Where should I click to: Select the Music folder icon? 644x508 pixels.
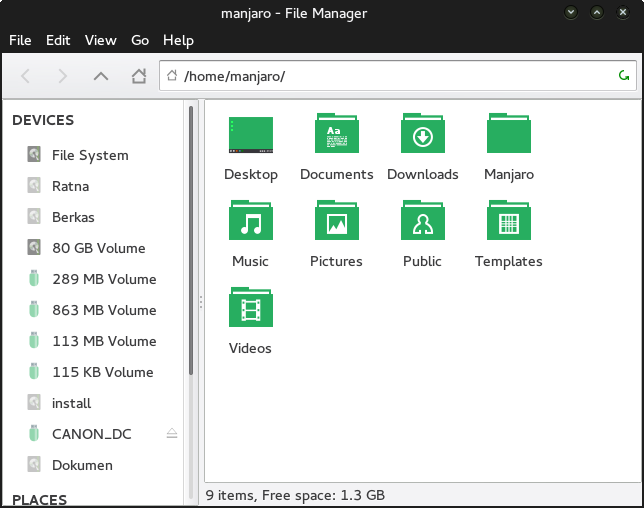(251, 220)
